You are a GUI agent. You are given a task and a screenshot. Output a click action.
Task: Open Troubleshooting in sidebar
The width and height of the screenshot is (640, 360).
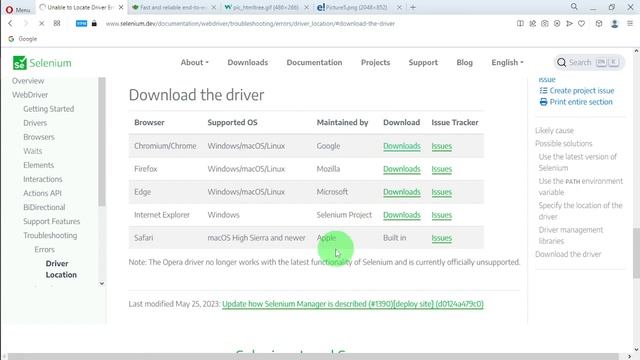point(50,236)
